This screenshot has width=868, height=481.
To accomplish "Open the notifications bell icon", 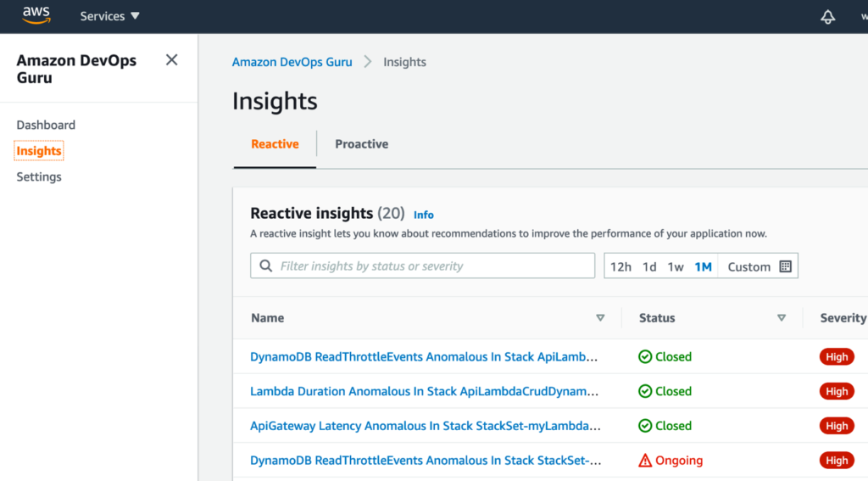I will click(827, 17).
